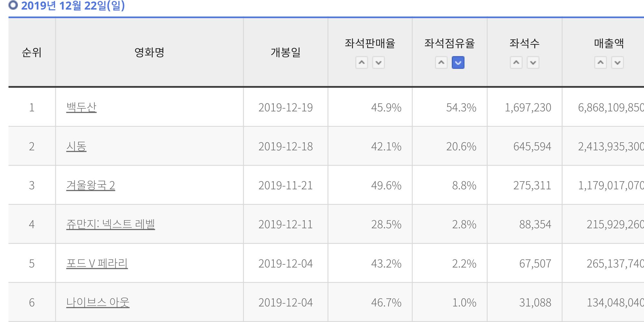Sort 좌석수 column ascending
The image size is (644, 322).
click(516, 62)
